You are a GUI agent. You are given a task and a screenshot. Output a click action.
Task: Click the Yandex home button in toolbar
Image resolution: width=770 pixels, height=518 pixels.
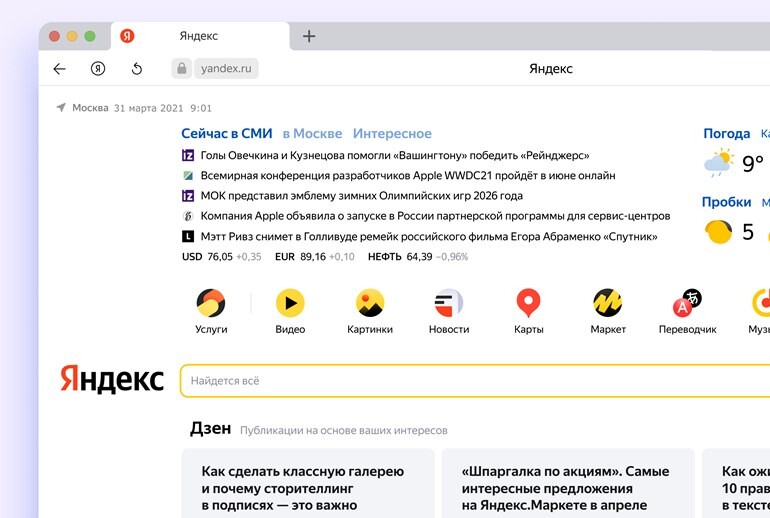coord(98,69)
